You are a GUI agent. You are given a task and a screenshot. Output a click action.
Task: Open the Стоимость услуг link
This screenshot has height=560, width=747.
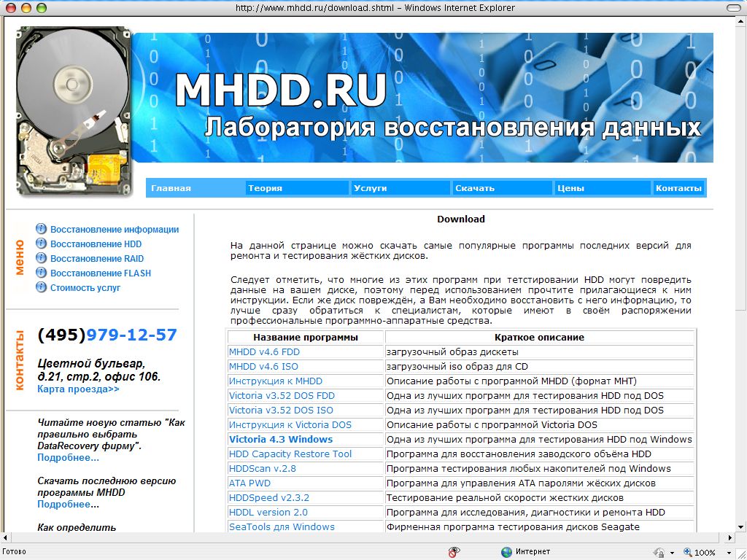pos(85,287)
